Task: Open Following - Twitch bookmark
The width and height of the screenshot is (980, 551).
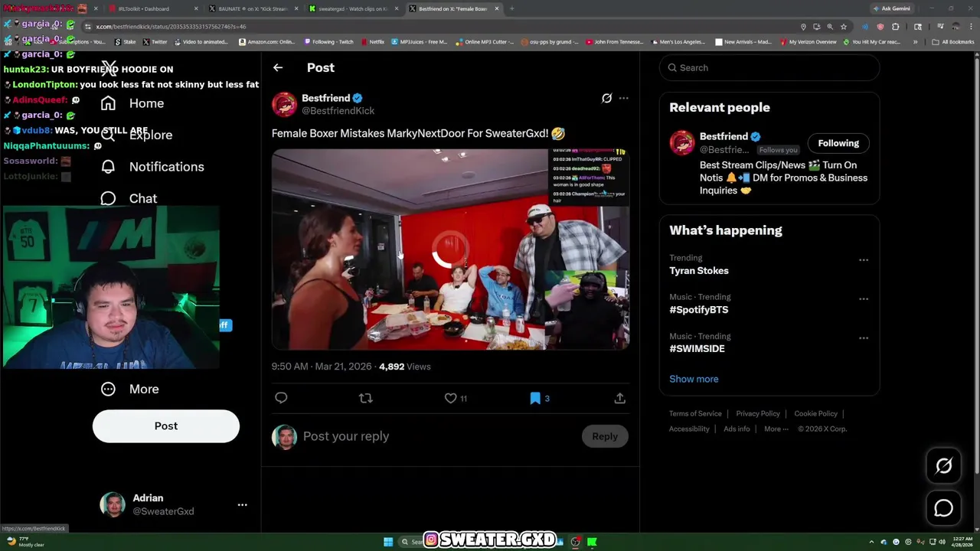Action: [x=328, y=42]
